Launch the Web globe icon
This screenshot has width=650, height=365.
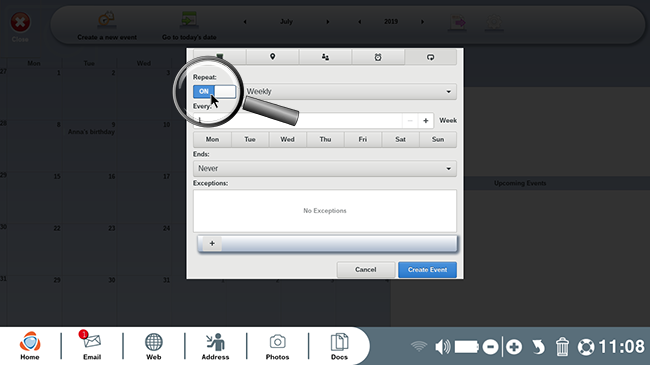153,346
